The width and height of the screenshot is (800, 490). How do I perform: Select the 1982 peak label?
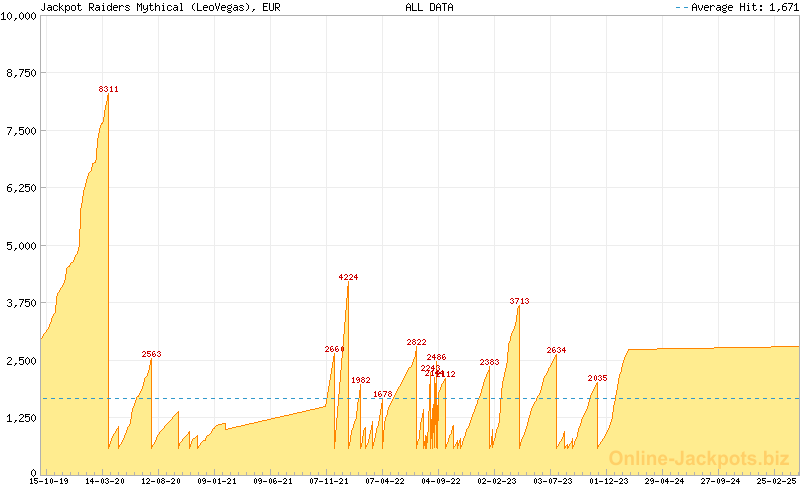tap(360, 380)
